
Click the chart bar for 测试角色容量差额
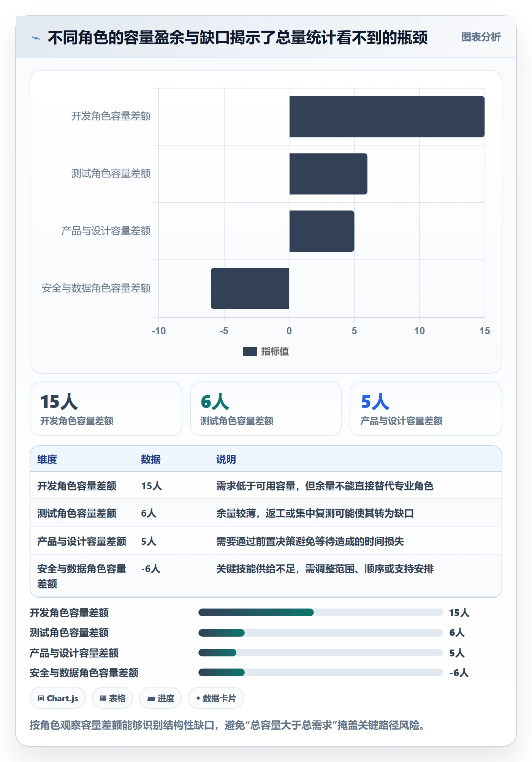tap(328, 174)
